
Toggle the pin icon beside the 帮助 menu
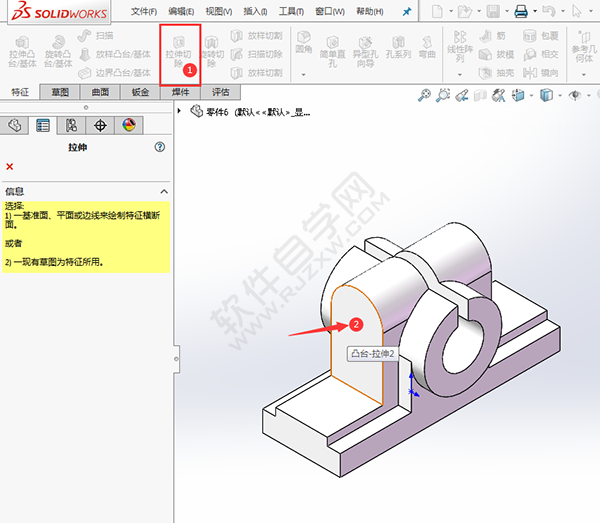[x=407, y=12]
